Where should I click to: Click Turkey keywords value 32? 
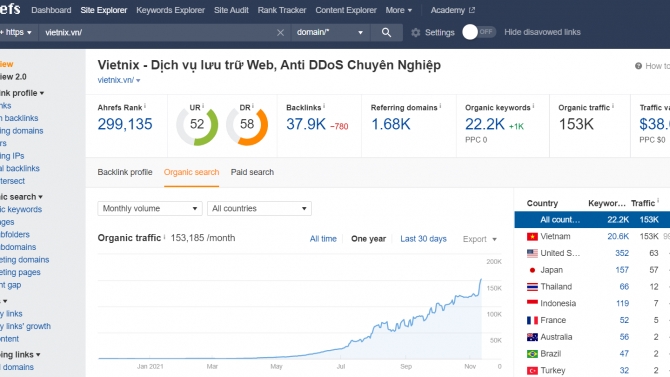click(624, 370)
